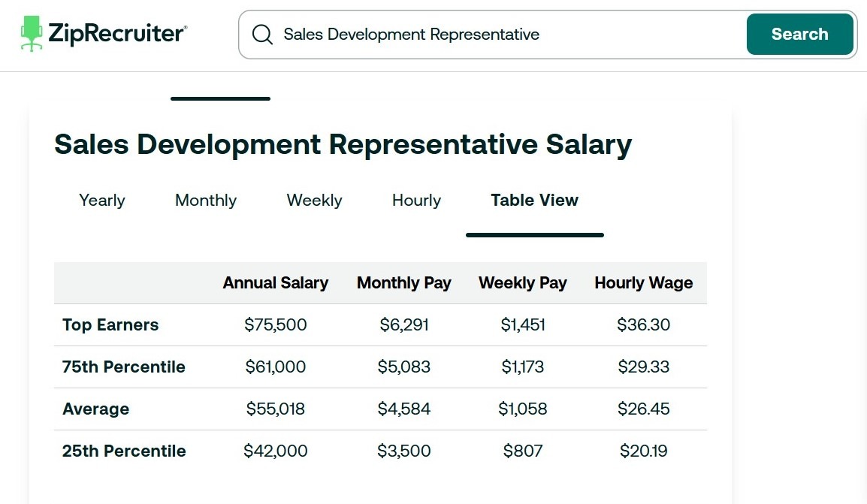
Task: Switch to the Yearly tab
Action: click(102, 201)
